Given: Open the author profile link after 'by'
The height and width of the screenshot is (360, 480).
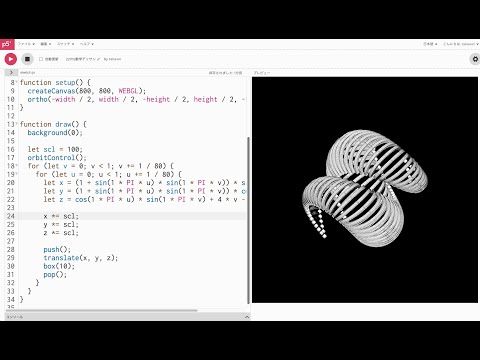Looking at the screenshot, I should 114,59.
